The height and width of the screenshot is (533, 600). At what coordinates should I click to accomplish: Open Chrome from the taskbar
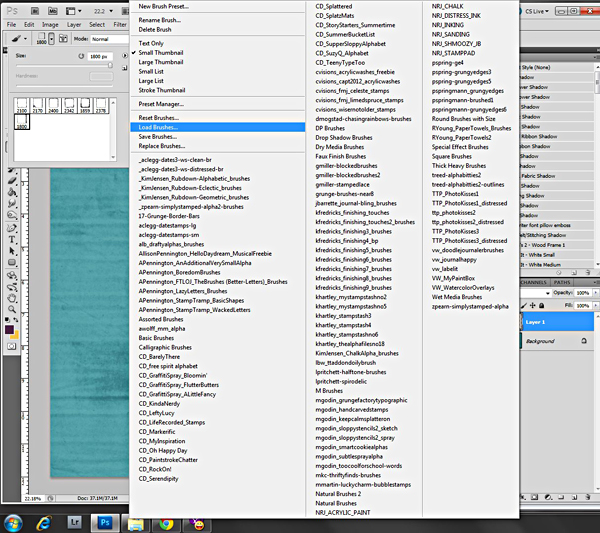click(166, 523)
